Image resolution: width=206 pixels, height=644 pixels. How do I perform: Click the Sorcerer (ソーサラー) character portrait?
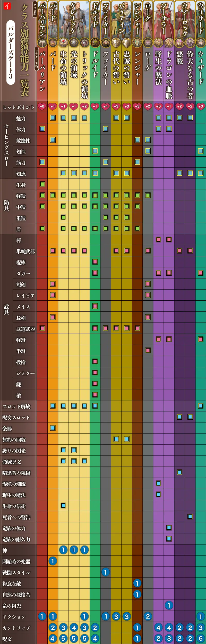tap(164, 19)
